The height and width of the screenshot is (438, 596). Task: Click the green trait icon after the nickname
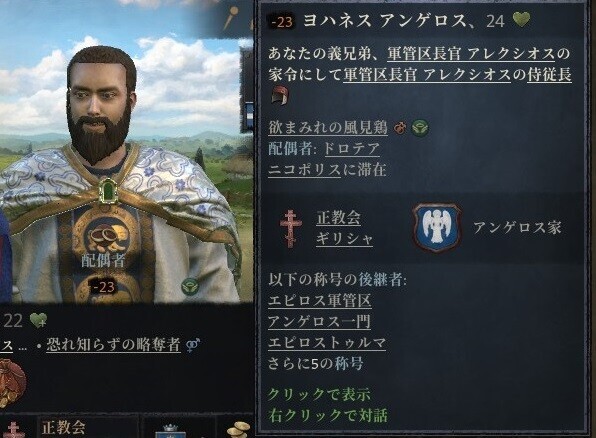click(420, 127)
